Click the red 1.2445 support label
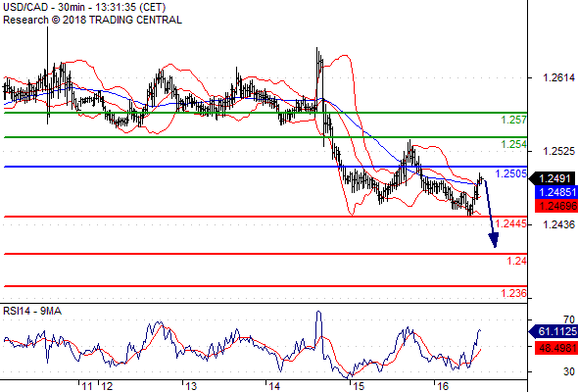This screenshot has height=392, width=578. coord(510,223)
